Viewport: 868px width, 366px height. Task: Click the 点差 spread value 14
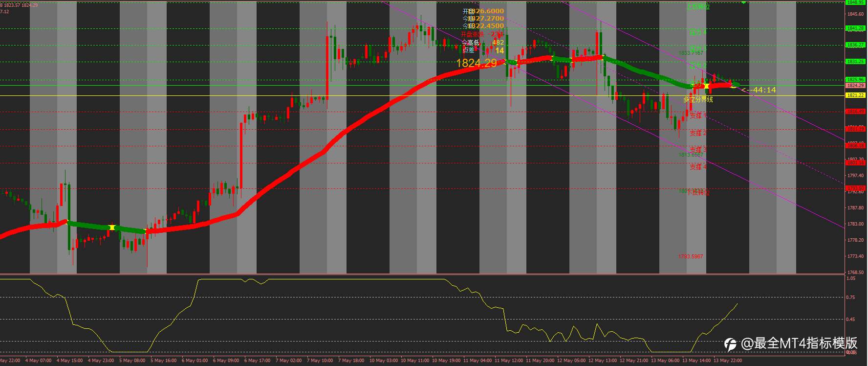(499, 50)
